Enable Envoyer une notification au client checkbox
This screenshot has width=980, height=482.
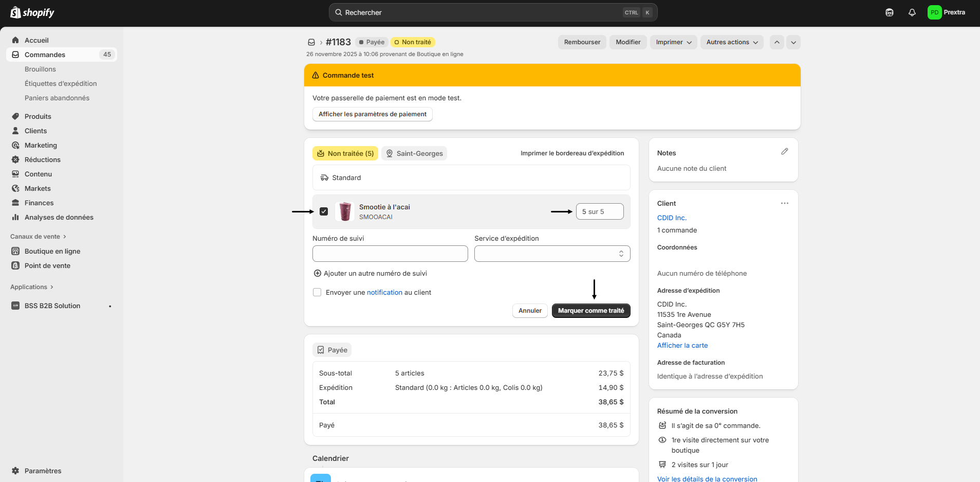(317, 292)
